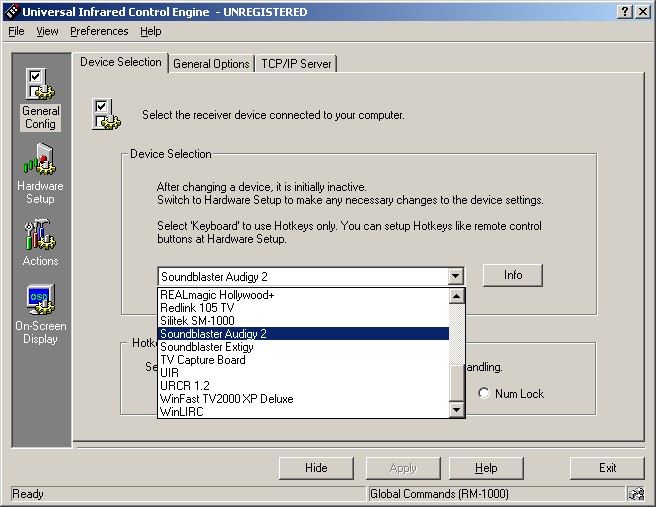Choose Soundblaster Extigy from the list
This screenshot has width=656, height=507.
point(303,347)
